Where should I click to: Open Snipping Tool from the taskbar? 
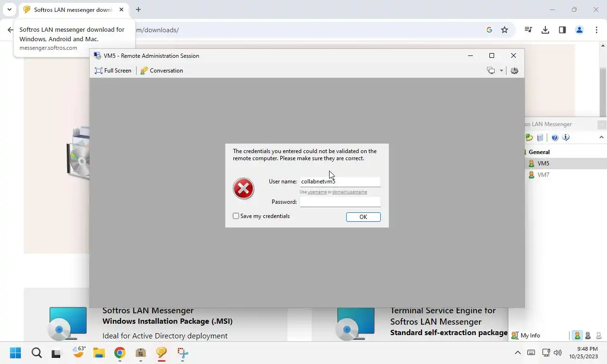pyautogui.click(x=183, y=353)
